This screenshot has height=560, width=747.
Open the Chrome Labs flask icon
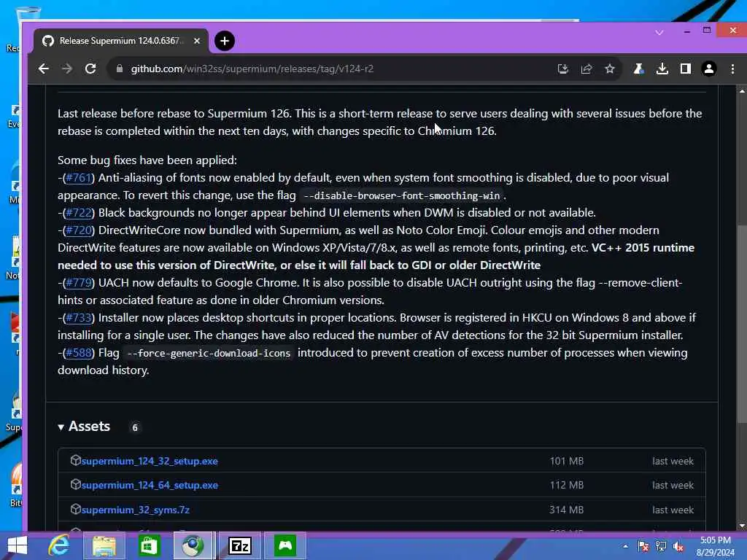(x=638, y=69)
